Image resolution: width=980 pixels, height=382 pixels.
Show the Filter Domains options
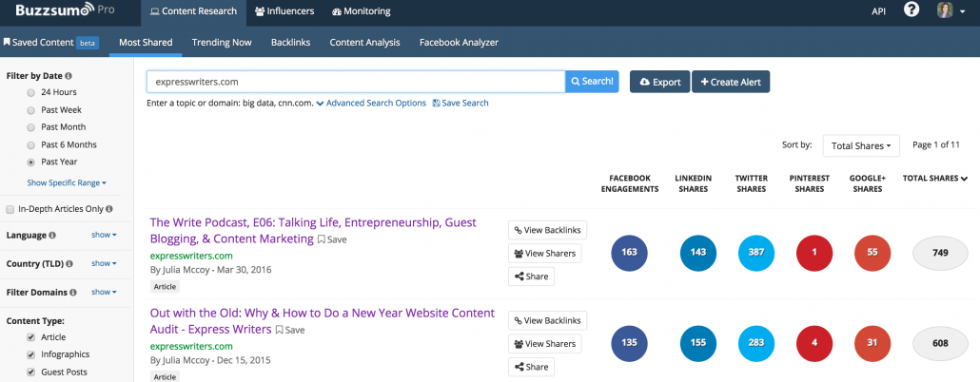[104, 292]
